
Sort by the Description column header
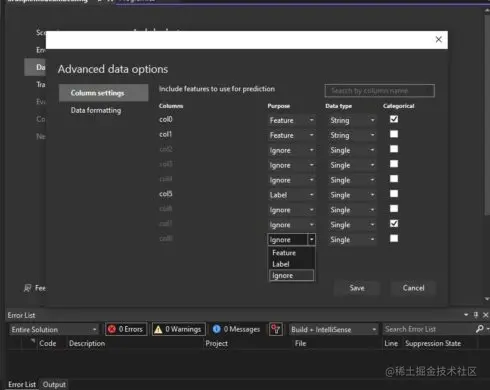pos(87,343)
